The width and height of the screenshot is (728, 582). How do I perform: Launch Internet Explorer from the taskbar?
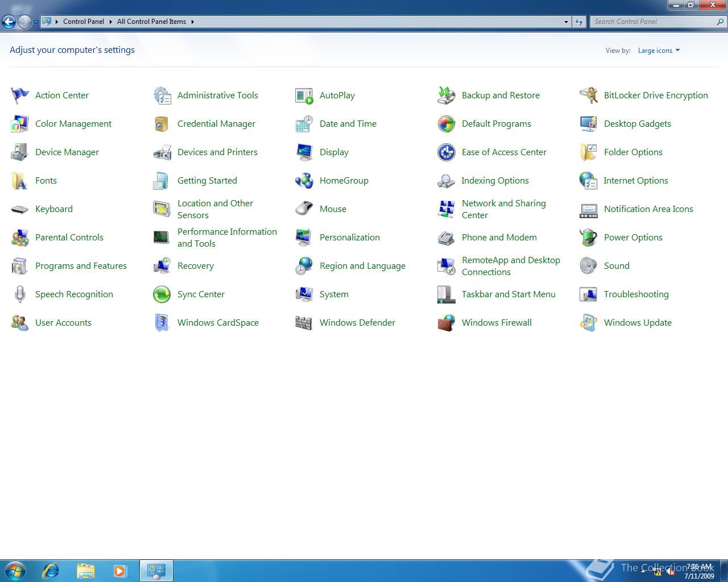tap(51, 571)
